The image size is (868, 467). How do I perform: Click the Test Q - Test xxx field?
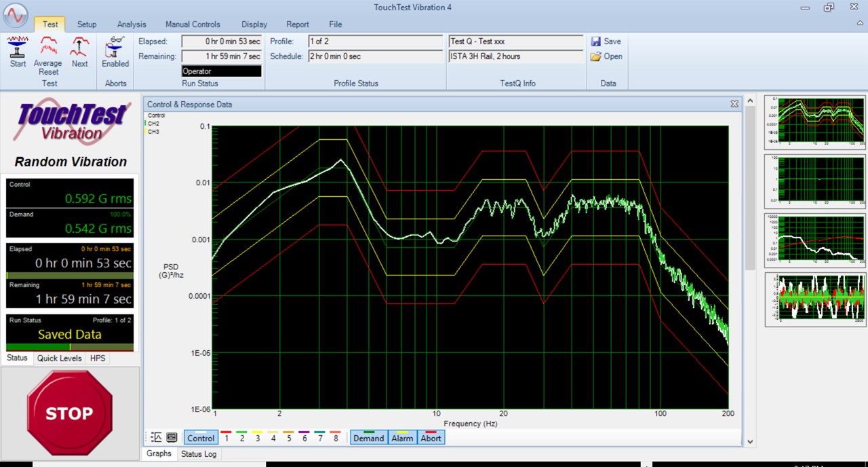point(516,41)
